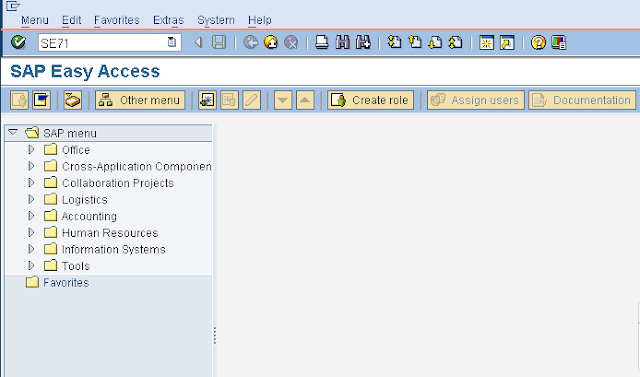This screenshot has width=640, height=377.
Task: Select the Information Systems tree item
Action: [x=113, y=249]
